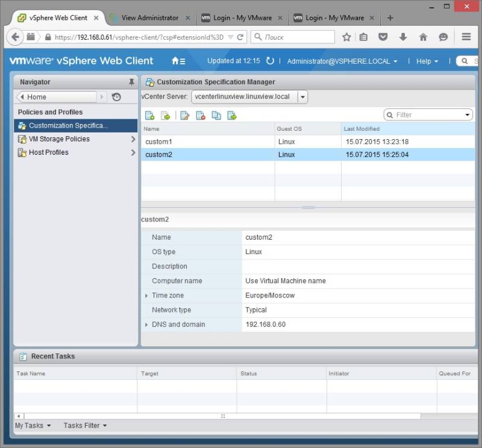
Task: Switch to the vSphere Web Client tab
Action: click(58, 18)
